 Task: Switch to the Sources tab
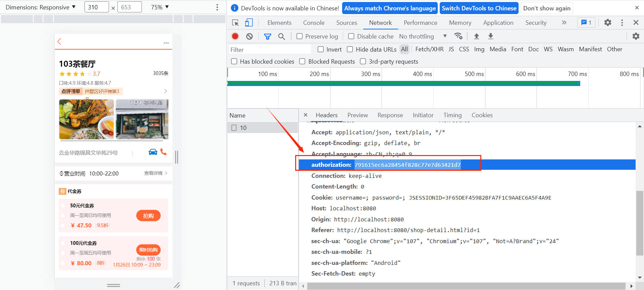(346, 22)
